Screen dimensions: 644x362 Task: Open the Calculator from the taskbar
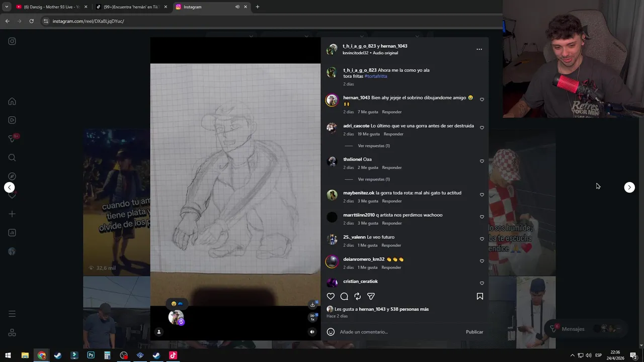107,355
